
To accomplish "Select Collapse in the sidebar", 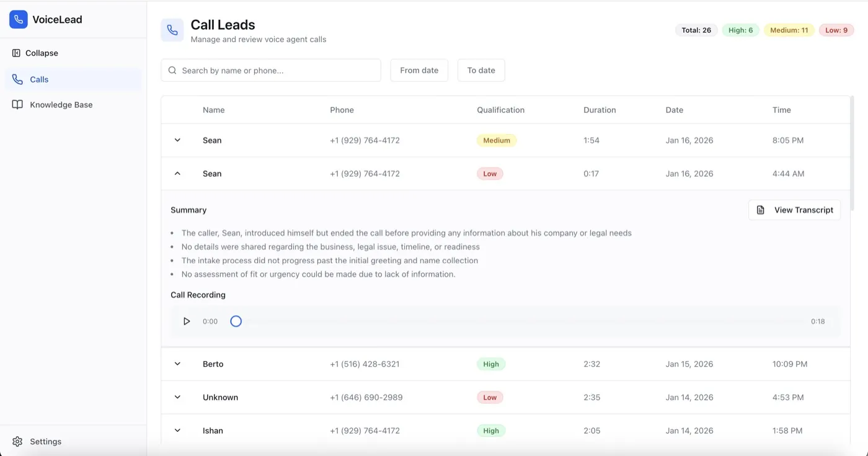I will click(x=73, y=53).
